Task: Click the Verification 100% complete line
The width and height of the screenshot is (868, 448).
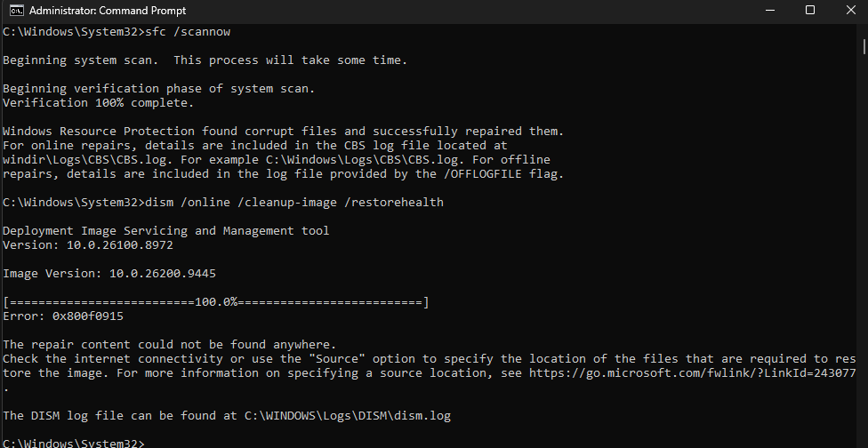Action: coord(99,102)
